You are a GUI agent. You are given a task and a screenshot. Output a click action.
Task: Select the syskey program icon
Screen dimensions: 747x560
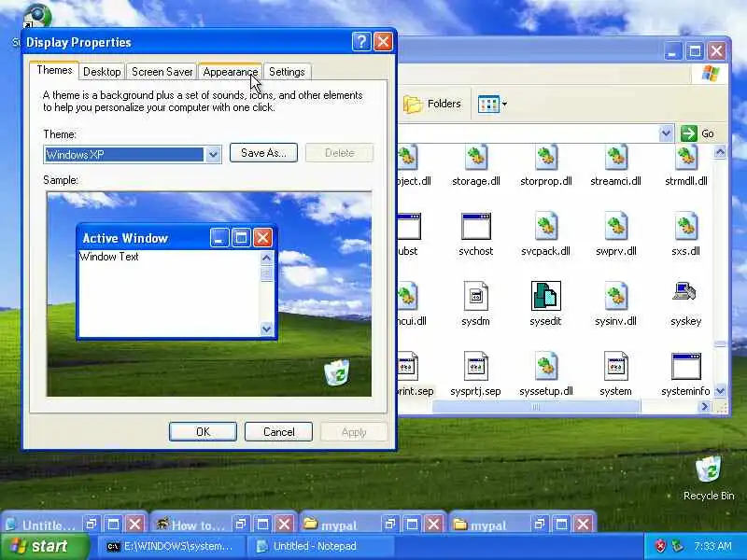tap(685, 293)
